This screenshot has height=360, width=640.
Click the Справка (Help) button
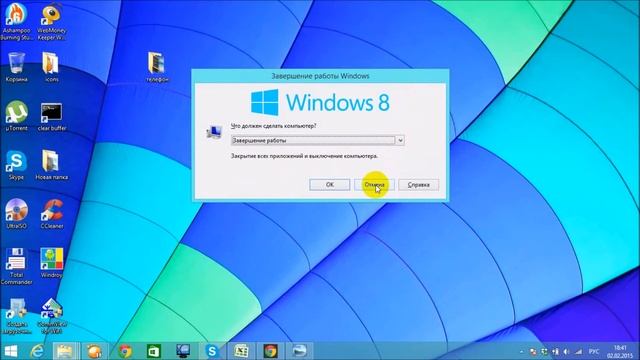419,185
